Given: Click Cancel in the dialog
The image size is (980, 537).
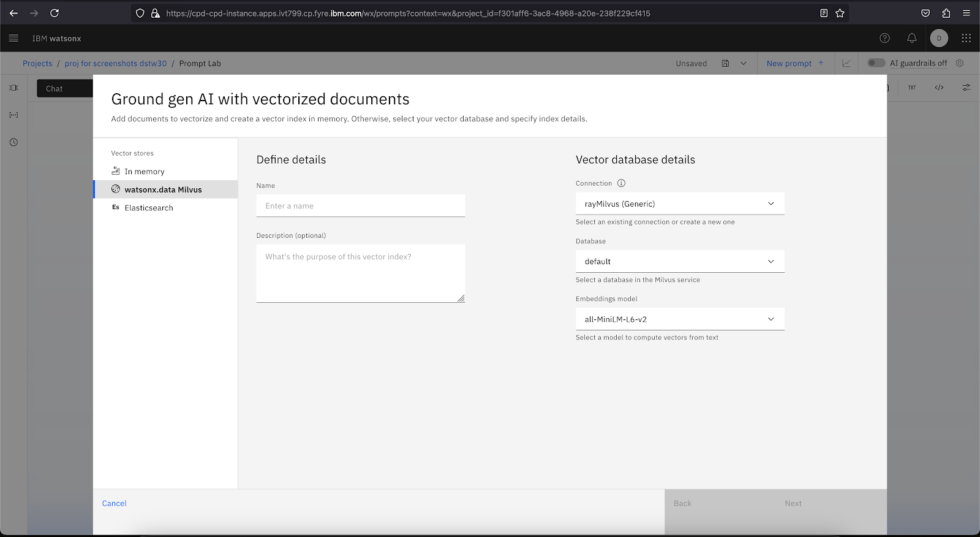Looking at the screenshot, I should point(115,503).
